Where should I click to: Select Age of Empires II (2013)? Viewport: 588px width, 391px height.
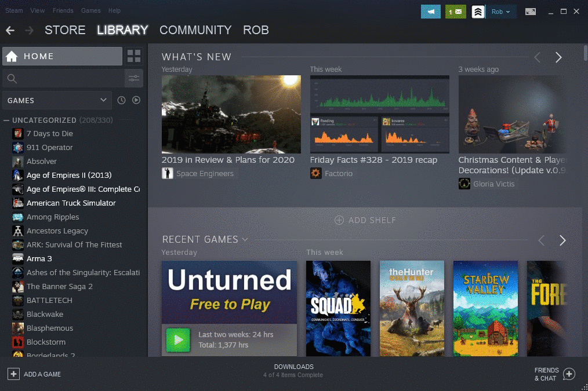tap(69, 176)
